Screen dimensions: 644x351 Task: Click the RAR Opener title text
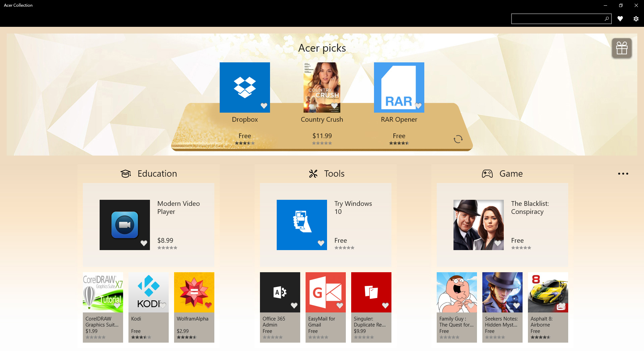click(399, 119)
